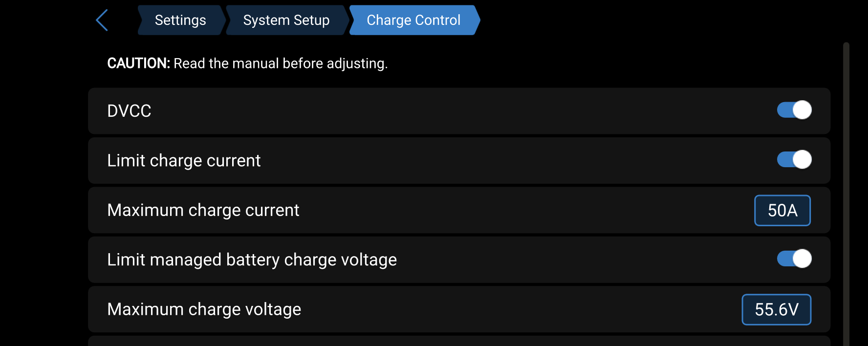
Task: Turn off Limit managed battery charge voltage
Action: tap(794, 259)
